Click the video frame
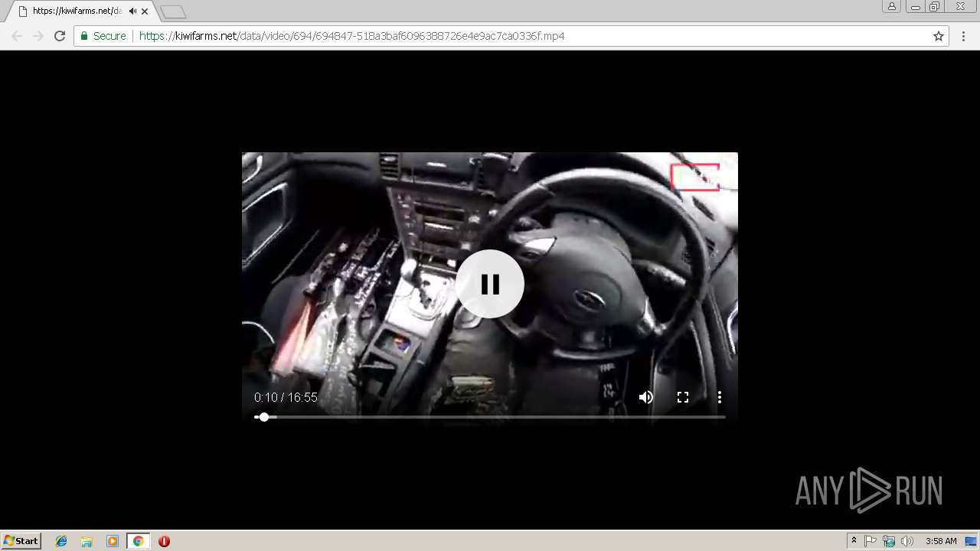 [490, 289]
